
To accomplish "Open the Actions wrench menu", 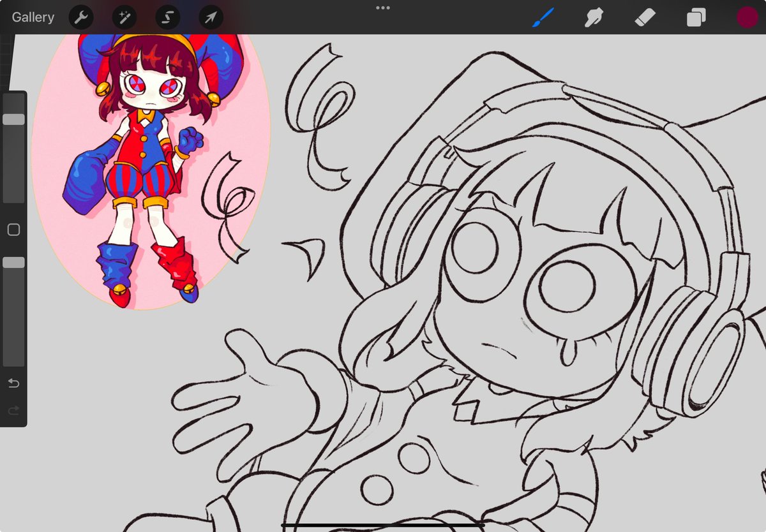I will click(81, 17).
